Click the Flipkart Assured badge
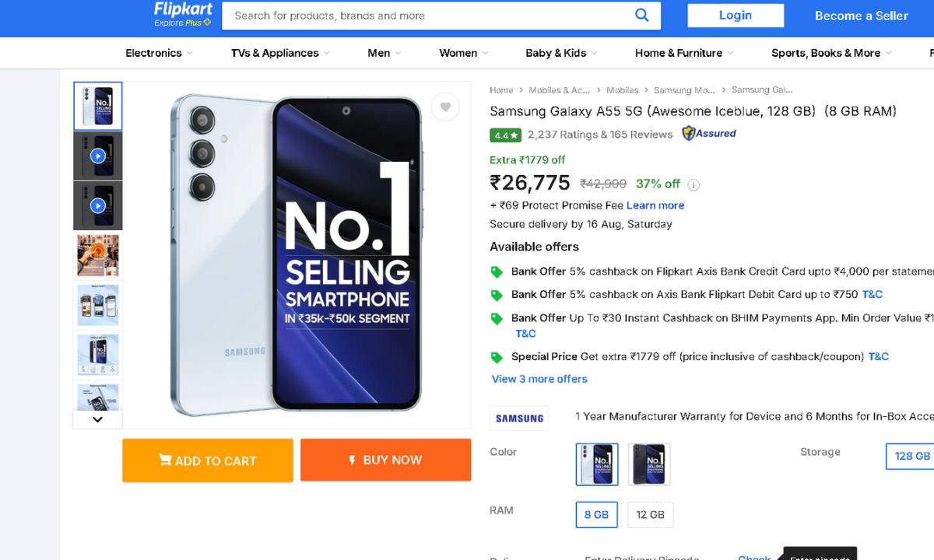The image size is (934, 560). (709, 134)
